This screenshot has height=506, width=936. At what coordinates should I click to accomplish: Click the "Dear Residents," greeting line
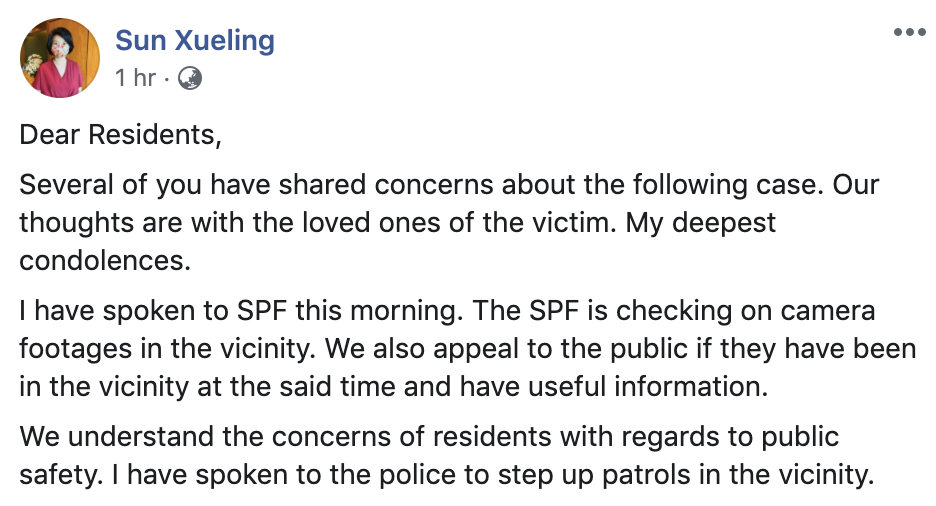[120, 134]
